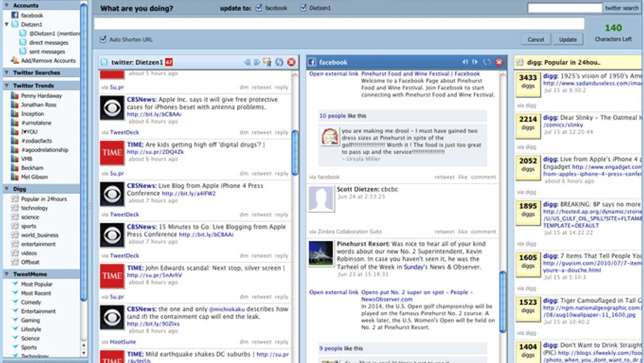
Task: Click the 47 unread count badge
Action: 169,62
